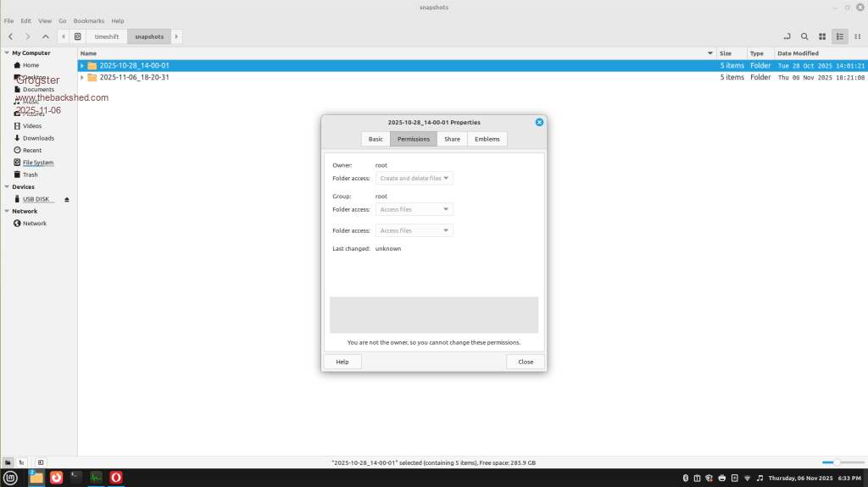
Task: Toggle list view button in toolbar
Action: [839, 36]
